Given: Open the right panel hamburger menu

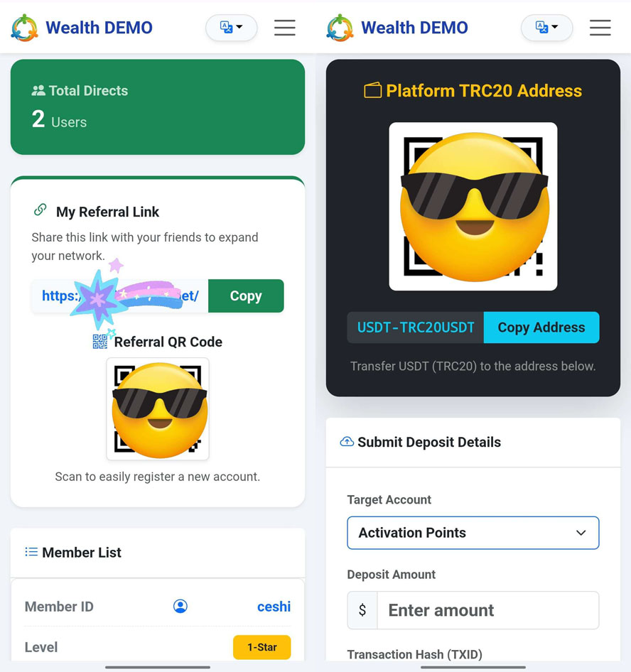Looking at the screenshot, I should click(x=600, y=28).
